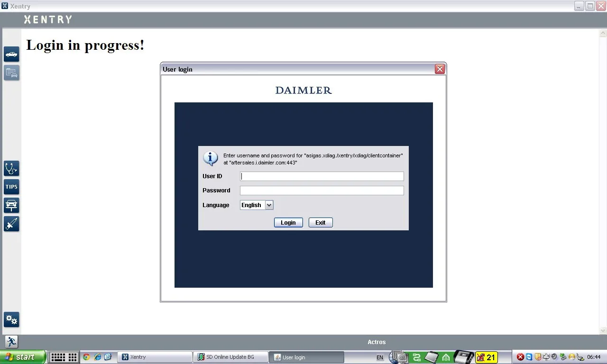
Task: Open the gears settings icon in sidebar
Action: point(11,319)
